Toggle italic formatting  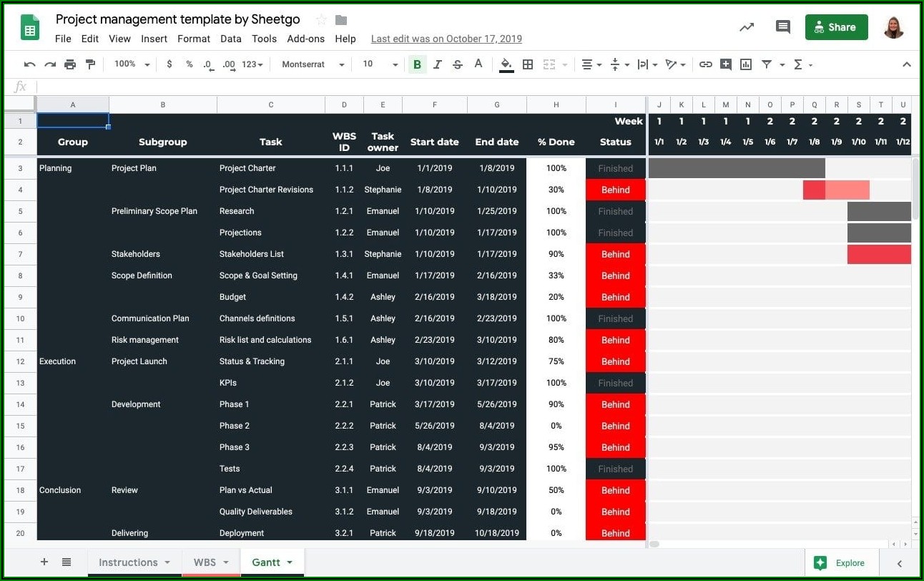[x=438, y=64]
